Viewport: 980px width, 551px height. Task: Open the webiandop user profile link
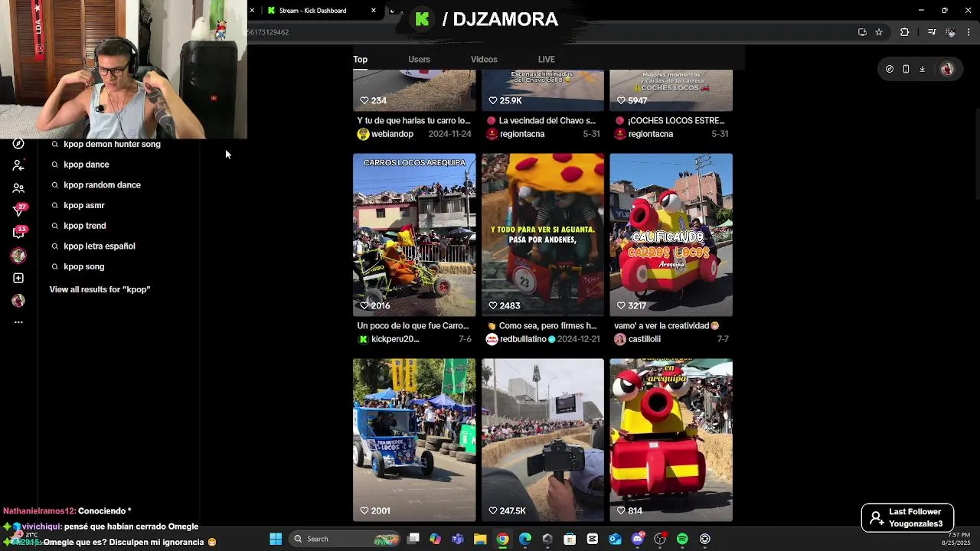pos(392,134)
